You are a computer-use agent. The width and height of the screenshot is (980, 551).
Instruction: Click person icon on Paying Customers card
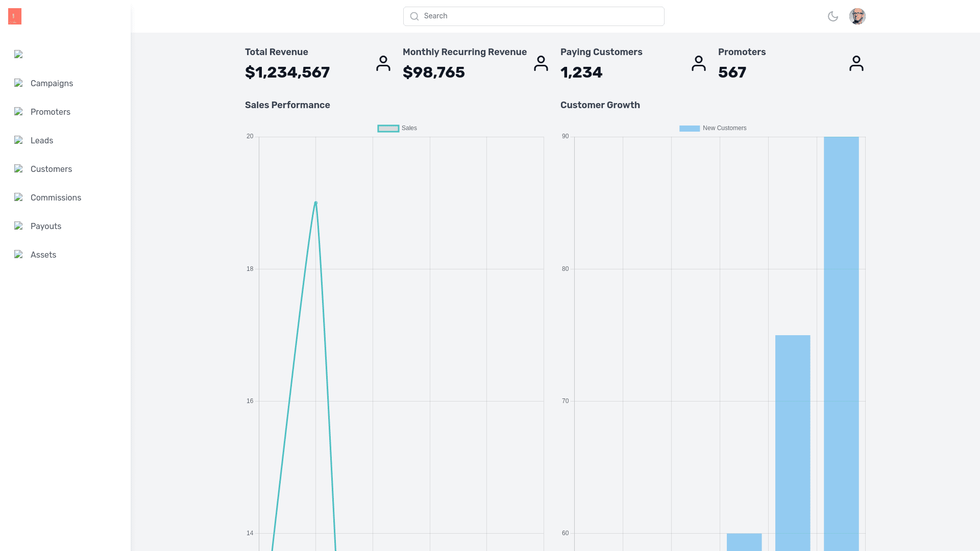[x=699, y=63]
